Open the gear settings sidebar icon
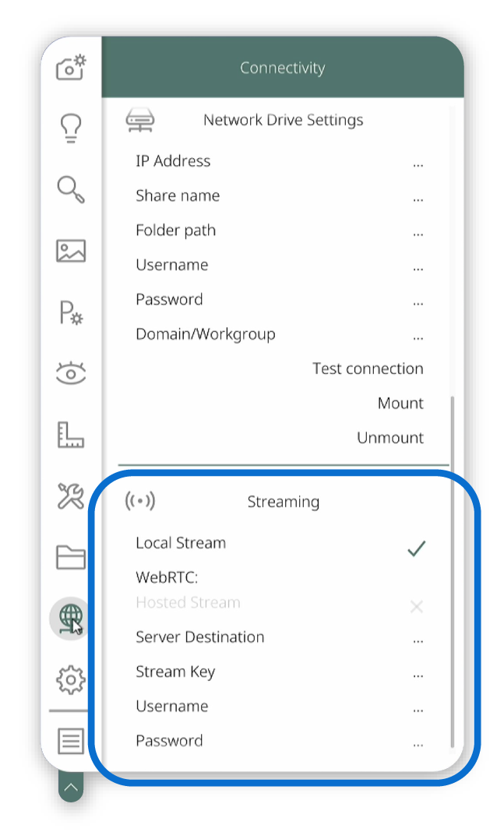The image size is (504, 839). [71, 680]
